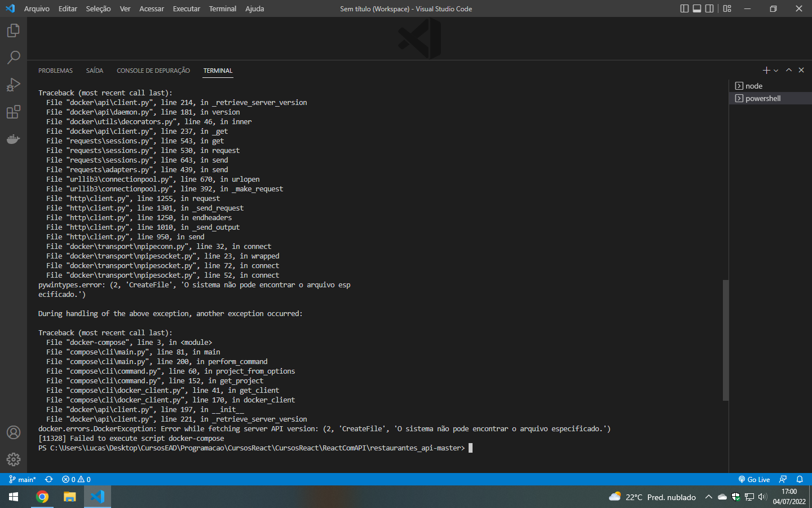This screenshot has height=508, width=812.
Task: Maximize the panel size with chevron up
Action: [x=789, y=70]
